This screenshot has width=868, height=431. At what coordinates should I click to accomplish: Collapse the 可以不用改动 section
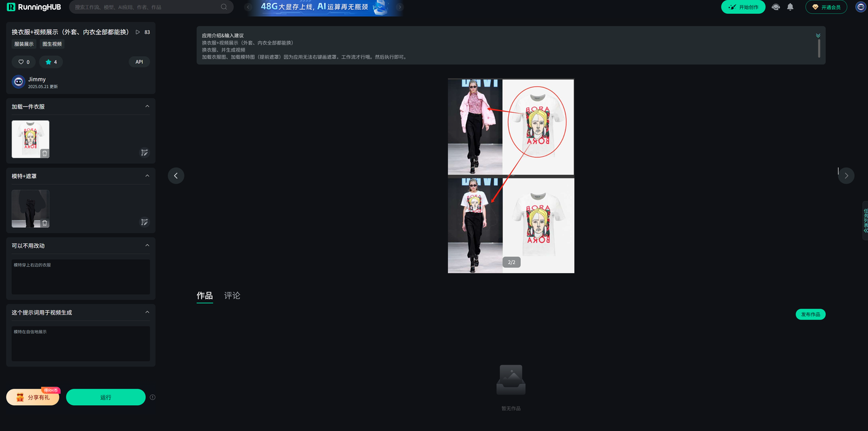point(147,245)
